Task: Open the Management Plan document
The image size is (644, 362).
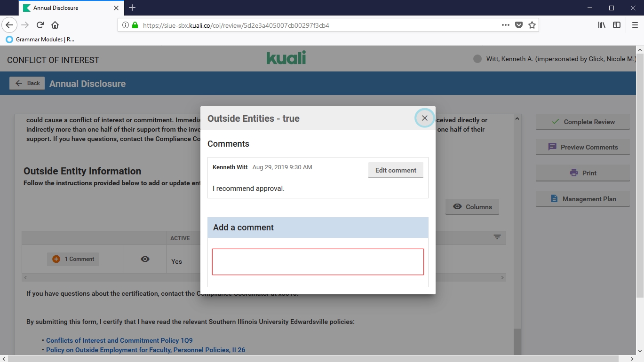Action: [582, 199]
